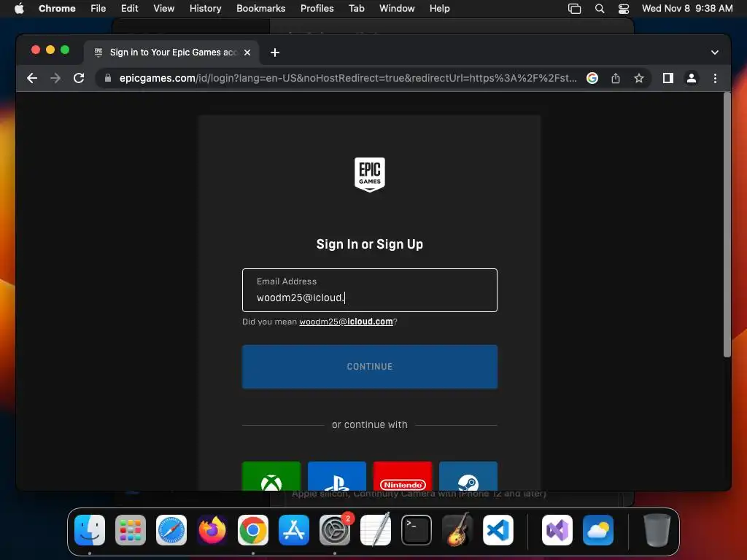Click the Epic Games logo
The height and width of the screenshot is (560, 747).
pos(370,175)
